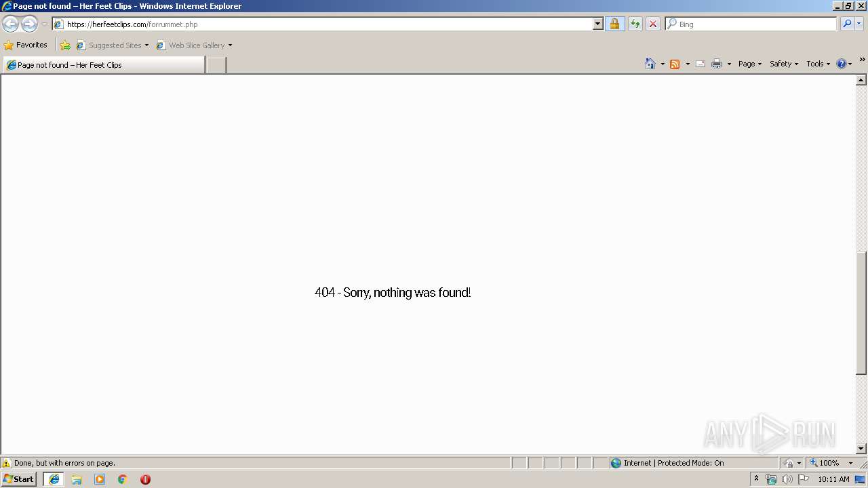Click the Refresh page icon

[x=635, y=24]
